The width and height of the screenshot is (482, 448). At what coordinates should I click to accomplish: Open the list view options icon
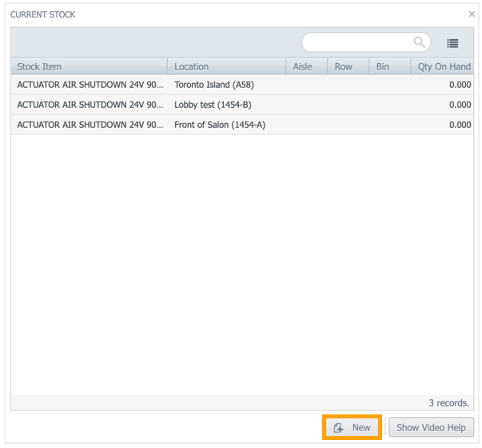[452, 43]
